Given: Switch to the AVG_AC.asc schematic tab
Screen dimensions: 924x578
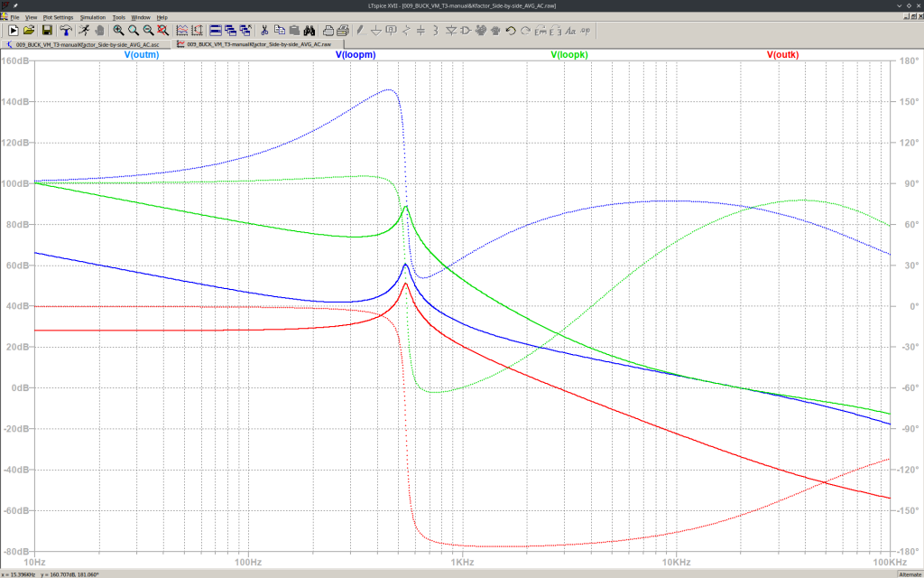Looking at the screenshot, I should [x=88, y=44].
